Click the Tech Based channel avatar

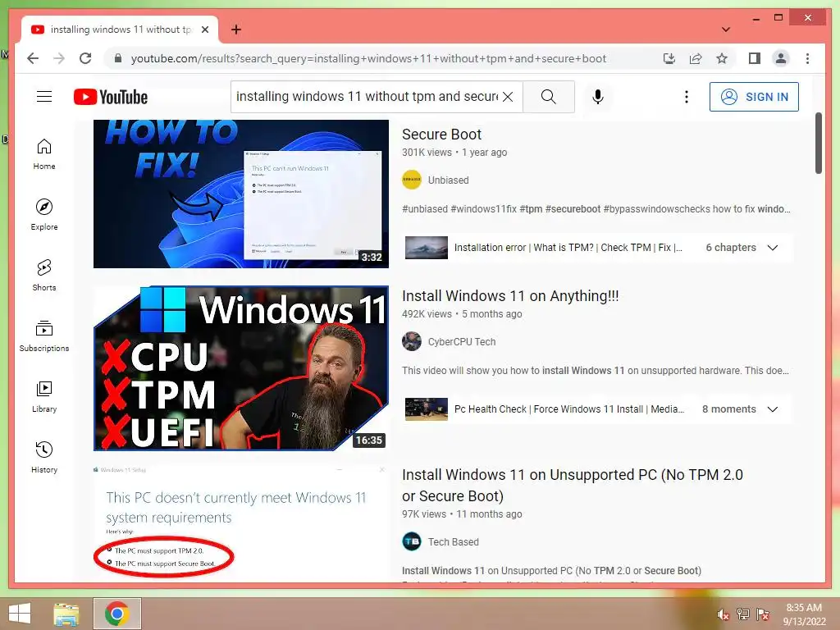pos(412,541)
